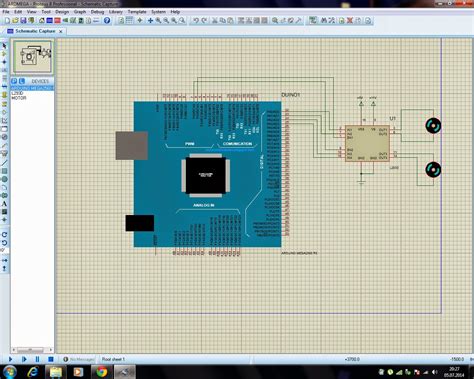Screen dimensions: 474x379
Task: Click the Save project icon
Action: pyautogui.click(x=23, y=21)
